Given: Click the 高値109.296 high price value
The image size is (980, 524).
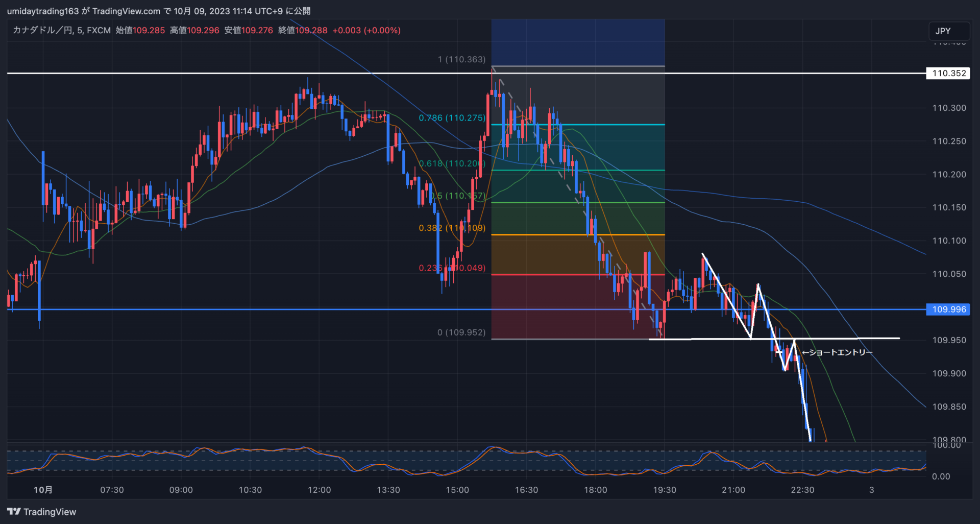Looking at the screenshot, I should click(x=194, y=31).
